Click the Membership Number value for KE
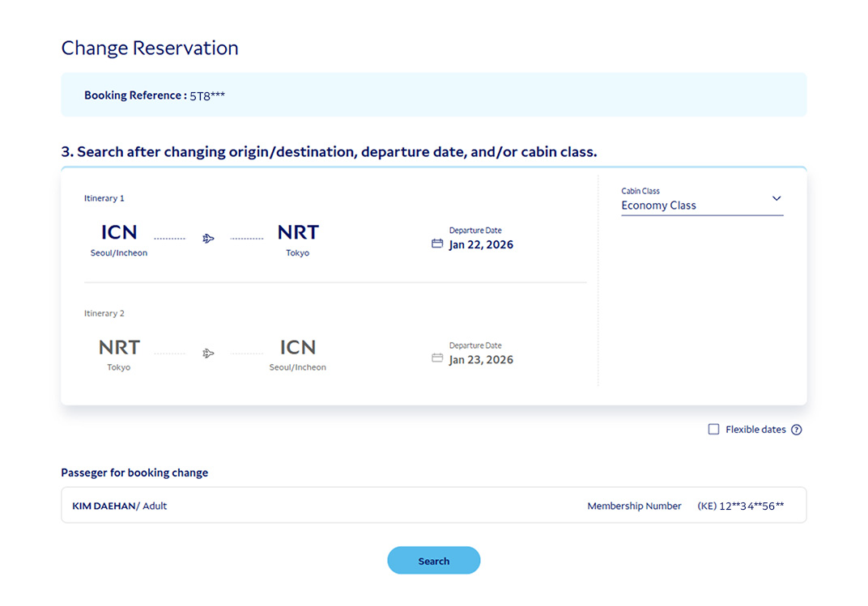 point(741,505)
